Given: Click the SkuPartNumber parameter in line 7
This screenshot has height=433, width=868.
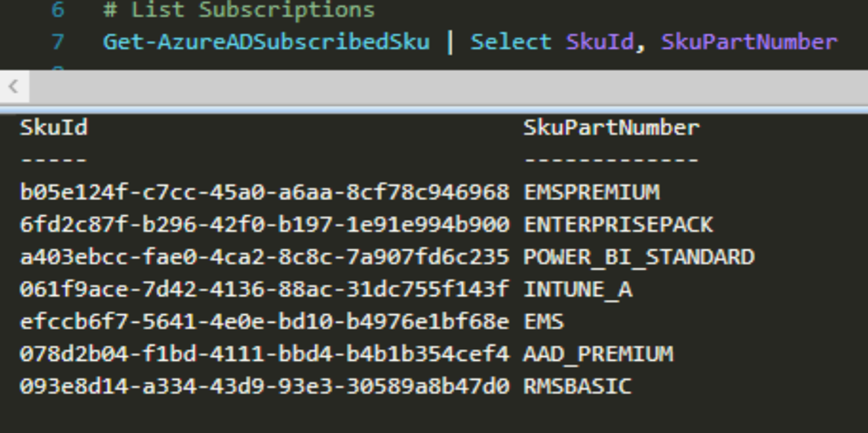Looking at the screenshot, I should coord(749,42).
